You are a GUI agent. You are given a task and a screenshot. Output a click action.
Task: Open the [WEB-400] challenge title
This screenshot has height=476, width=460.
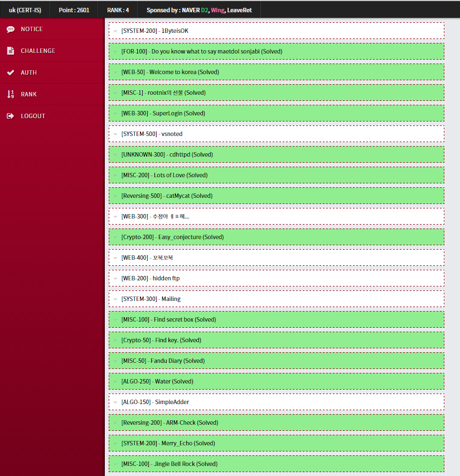pos(147,258)
